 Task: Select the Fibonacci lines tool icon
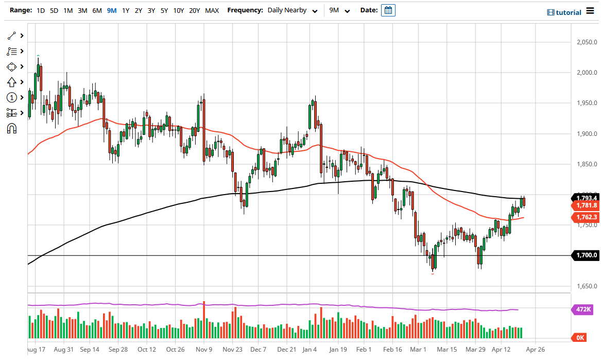pos(11,51)
